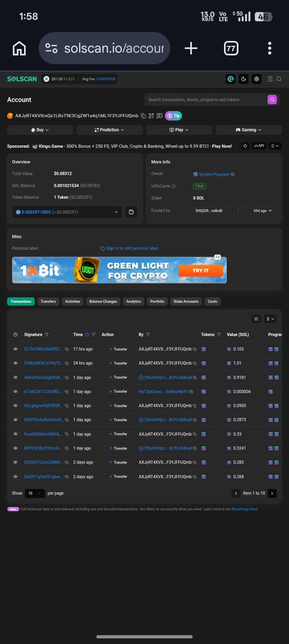Open Solscan settings gear icon
The height and width of the screenshot is (644, 289).
257,79
